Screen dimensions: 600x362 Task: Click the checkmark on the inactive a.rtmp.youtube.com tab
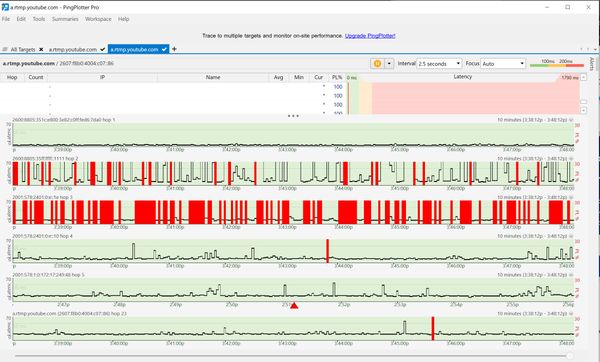pos(103,49)
